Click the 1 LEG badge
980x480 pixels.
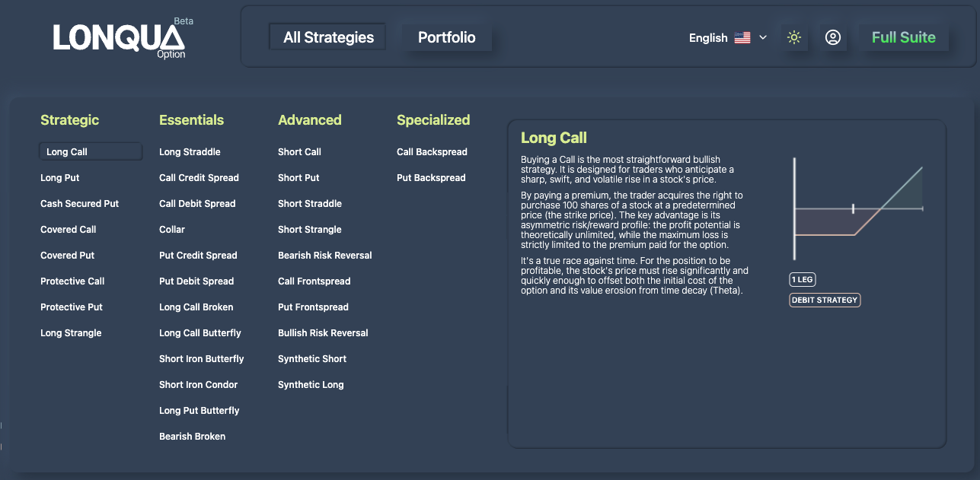(803, 279)
